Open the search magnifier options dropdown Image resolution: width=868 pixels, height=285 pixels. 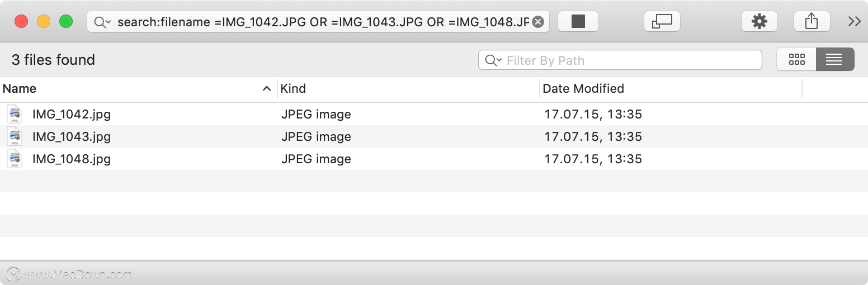103,22
